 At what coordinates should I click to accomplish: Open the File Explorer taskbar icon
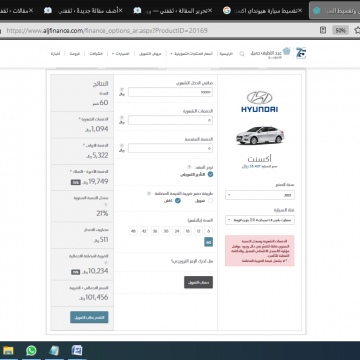click(8, 350)
